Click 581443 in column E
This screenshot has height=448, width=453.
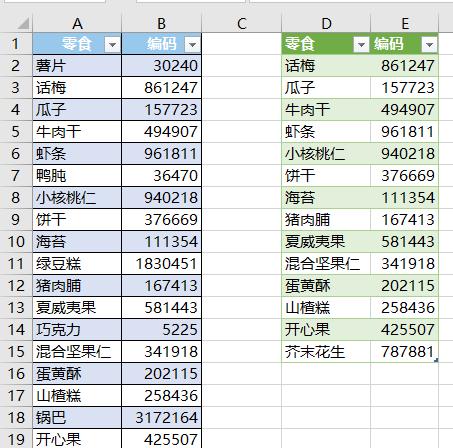point(404,242)
